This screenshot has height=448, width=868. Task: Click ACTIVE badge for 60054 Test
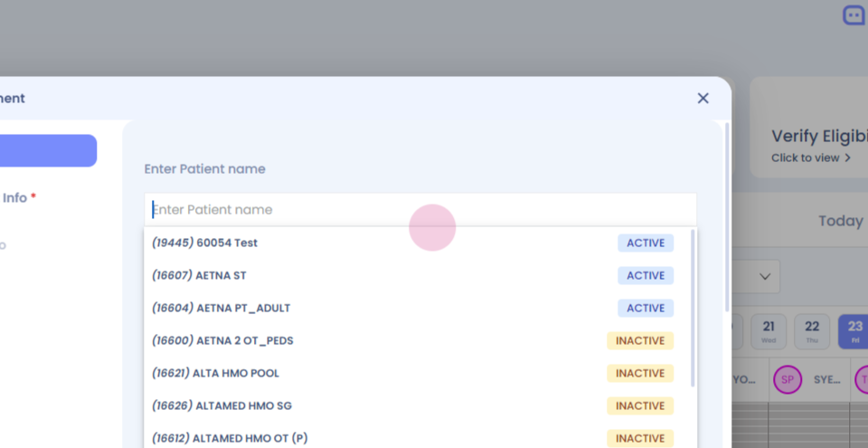(x=646, y=243)
